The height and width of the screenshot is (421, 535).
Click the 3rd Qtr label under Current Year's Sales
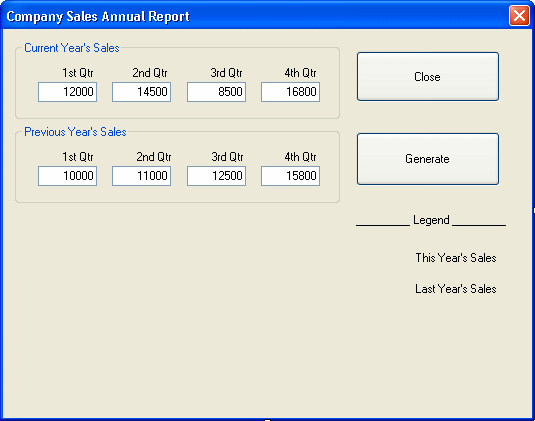226,73
